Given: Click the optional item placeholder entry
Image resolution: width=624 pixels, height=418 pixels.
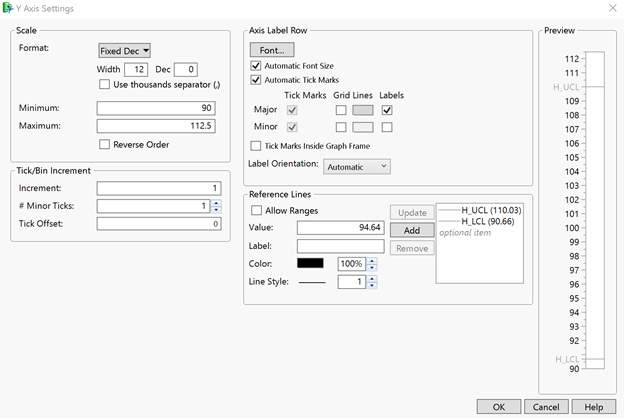Looking at the screenshot, I should point(465,232).
